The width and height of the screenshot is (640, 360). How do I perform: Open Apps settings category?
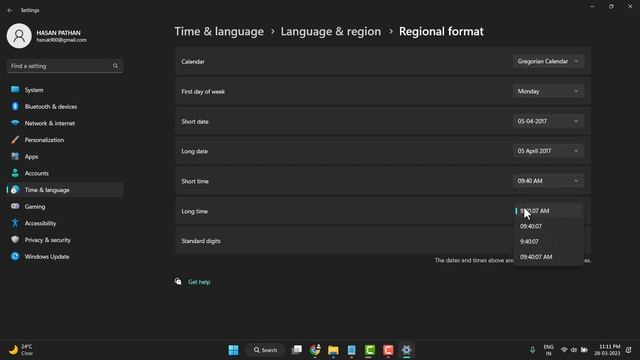click(64, 157)
